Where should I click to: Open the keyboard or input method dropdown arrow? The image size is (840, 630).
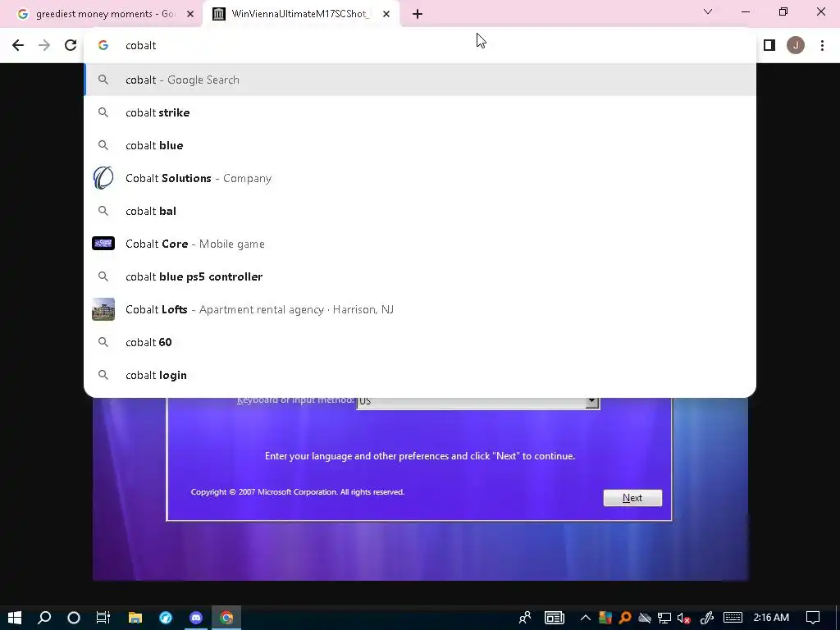pyautogui.click(x=591, y=402)
